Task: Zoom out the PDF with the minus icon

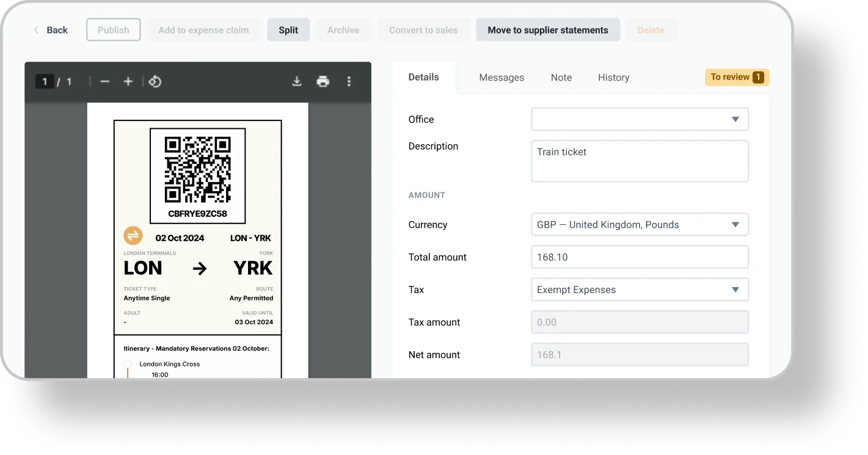Action: click(105, 82)
